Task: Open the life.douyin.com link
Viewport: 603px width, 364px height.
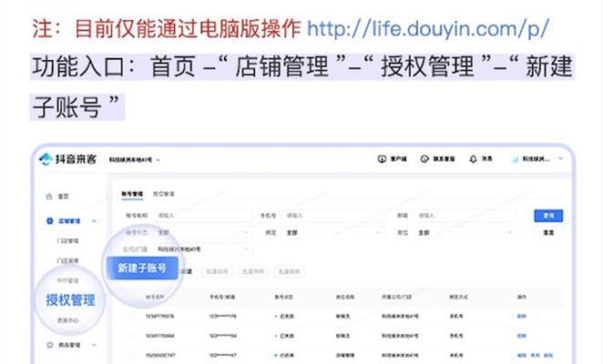Action: tap(428, 29)
